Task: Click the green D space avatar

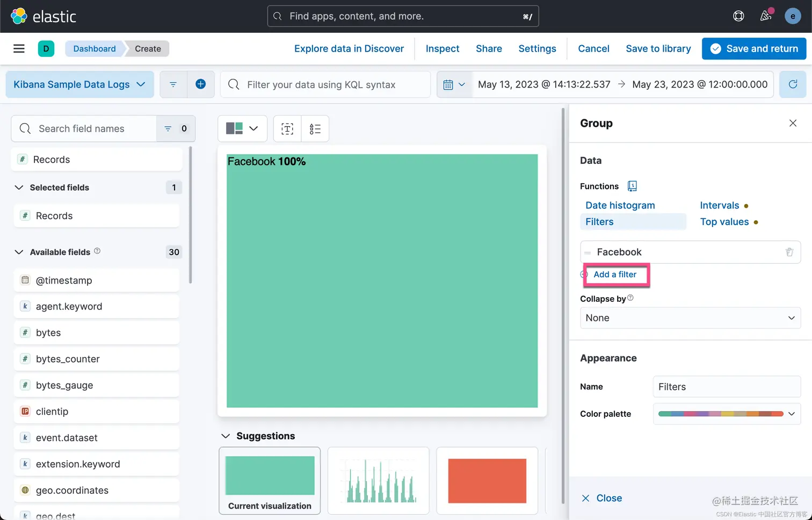Action: click(46, 48)
